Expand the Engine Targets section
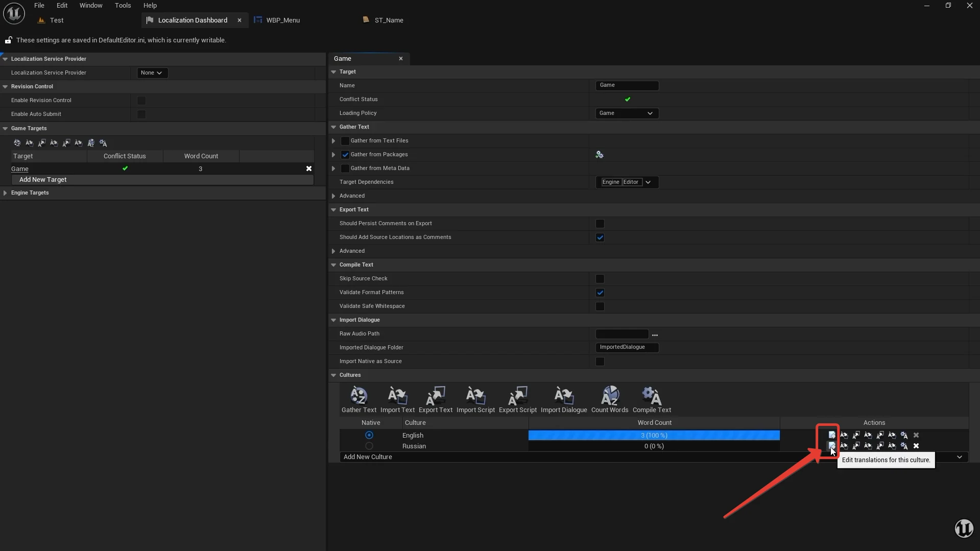This screenshot has height=551, width=980. 5,193
